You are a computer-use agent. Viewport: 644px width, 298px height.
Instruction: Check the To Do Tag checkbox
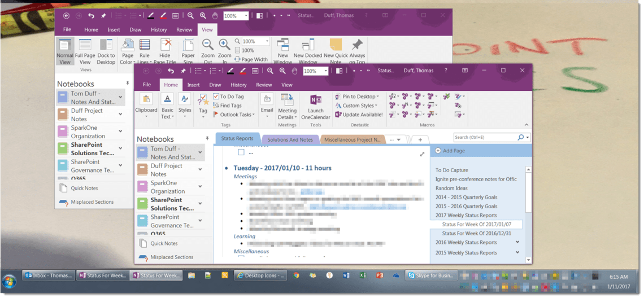(216, 97)
